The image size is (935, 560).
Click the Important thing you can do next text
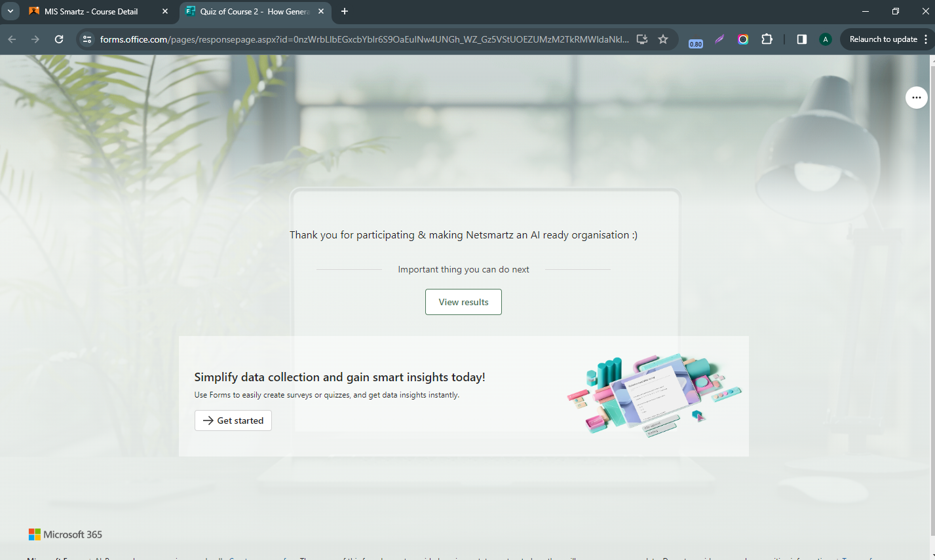coord(463,269)
